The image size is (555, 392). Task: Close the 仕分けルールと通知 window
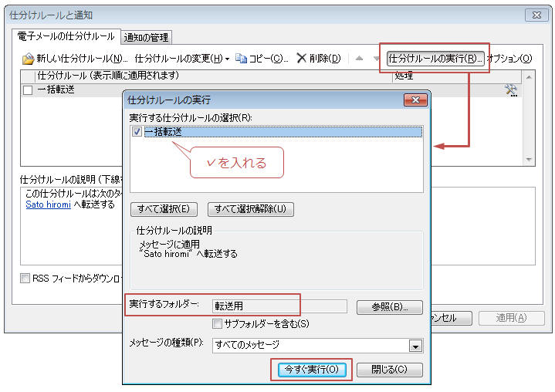pos(535,15)
